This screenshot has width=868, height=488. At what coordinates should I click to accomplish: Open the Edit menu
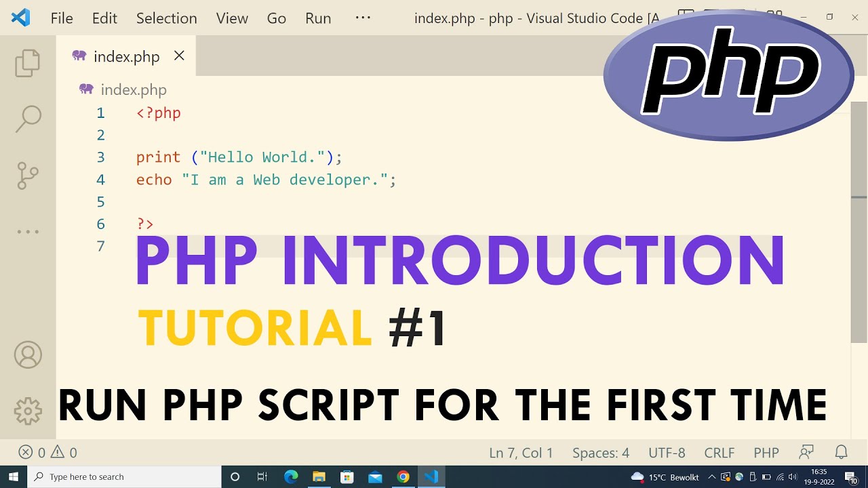pos(104,18)
